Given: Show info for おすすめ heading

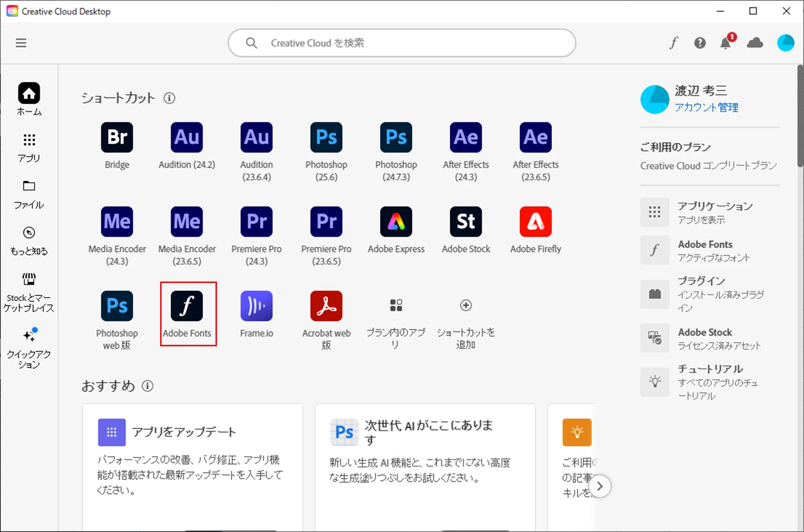Looking at the screenshot, I should pos(148,386).
